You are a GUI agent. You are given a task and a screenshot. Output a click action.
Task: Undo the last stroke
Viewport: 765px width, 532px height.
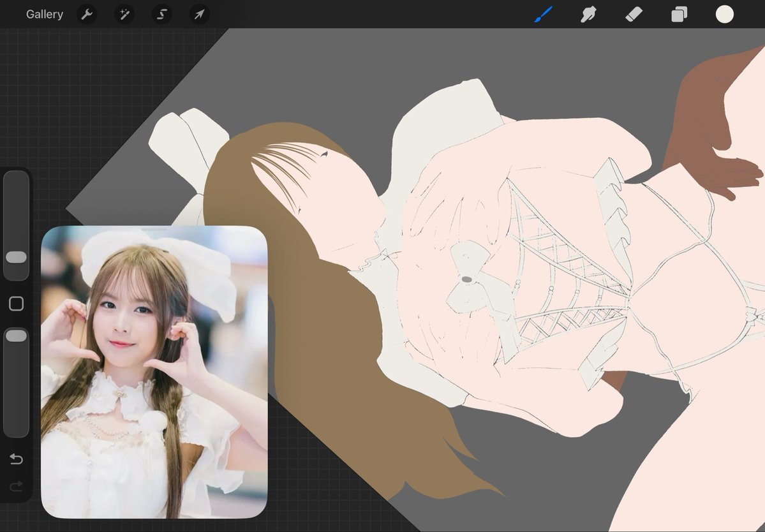[16, 459]
